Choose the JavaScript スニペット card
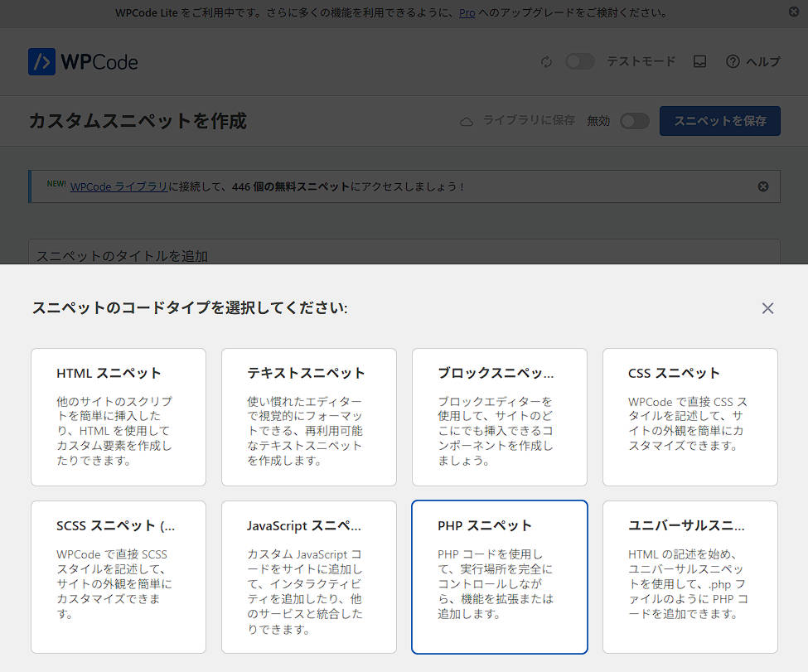This screenshot has height=672, width=808. [308, 577]
